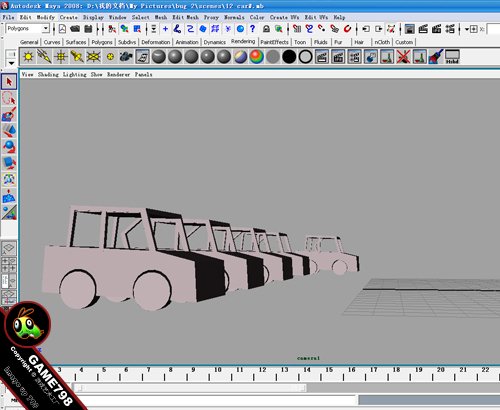The height and width of the screenshot is (410, 500).
Task: Click the Create Camera shelf icon
Action: point(126,56)
